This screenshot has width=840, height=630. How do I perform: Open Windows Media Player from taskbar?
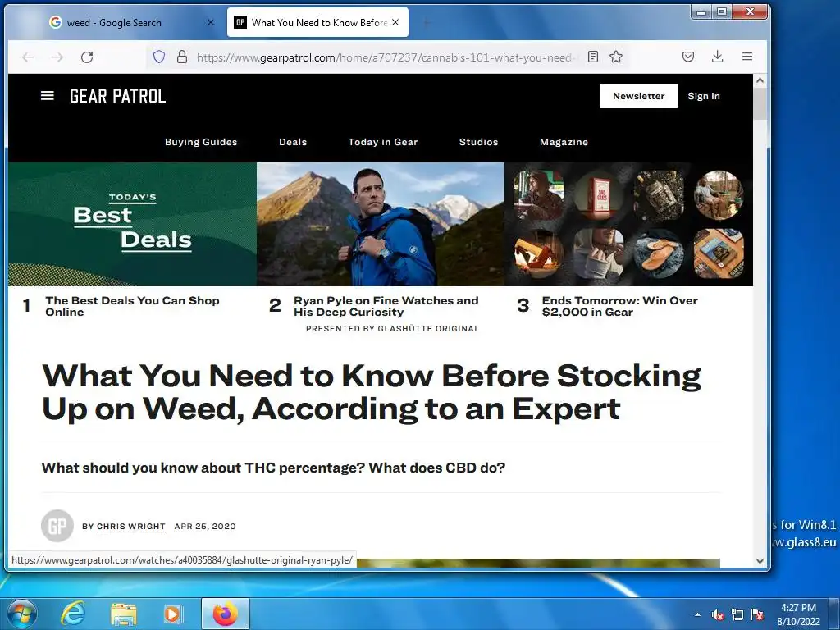point(172,614)
